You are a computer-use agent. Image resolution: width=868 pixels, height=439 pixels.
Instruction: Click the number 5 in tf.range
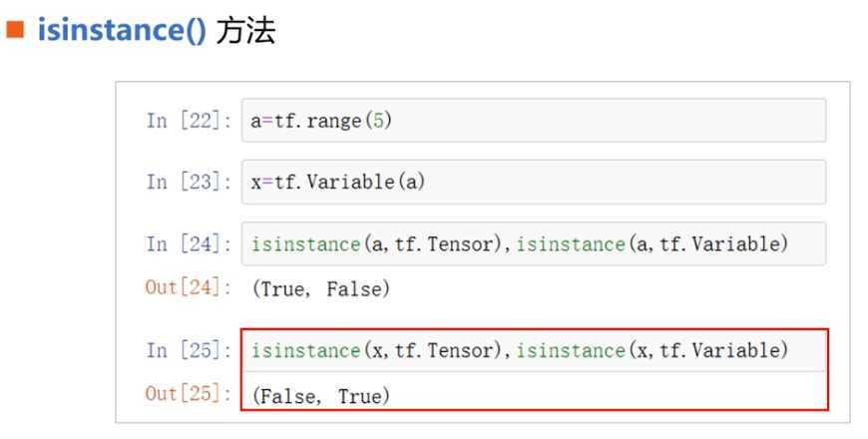click(379, 120)
